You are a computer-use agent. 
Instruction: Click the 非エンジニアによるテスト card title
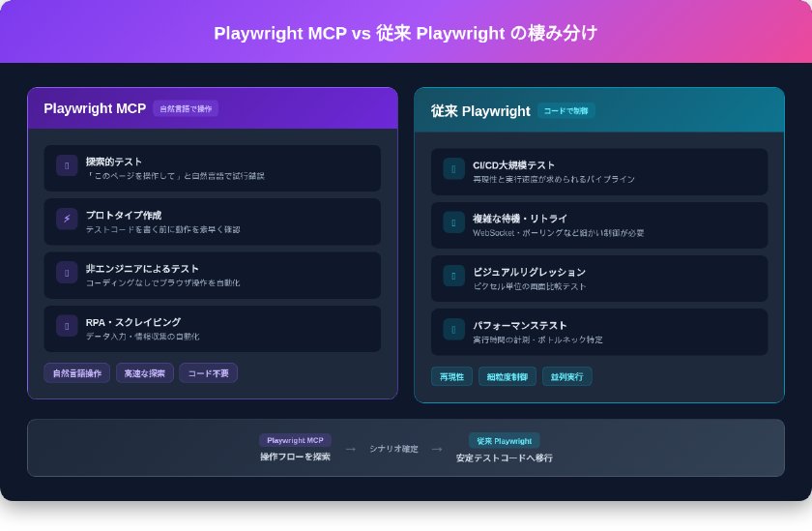pyautogui.click(x=142, y=268)
